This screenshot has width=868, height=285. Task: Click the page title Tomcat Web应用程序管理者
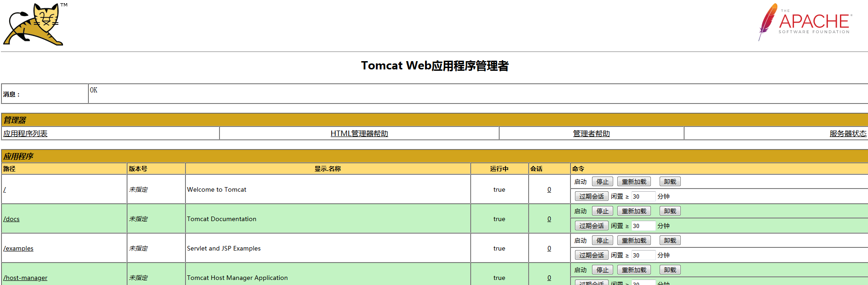(435, 66)
